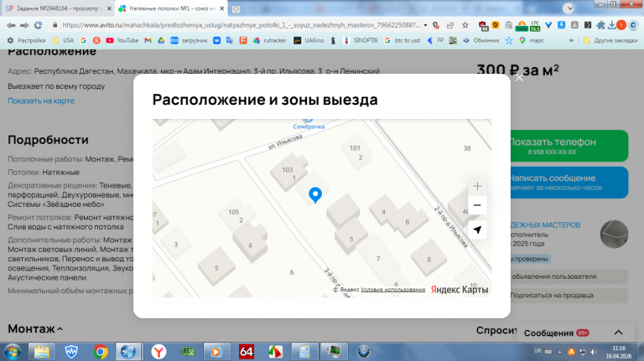This screenshot has height=361, width=644.
Task: Zoom out on the map with minus button
Action: click(x=477, y=205)
